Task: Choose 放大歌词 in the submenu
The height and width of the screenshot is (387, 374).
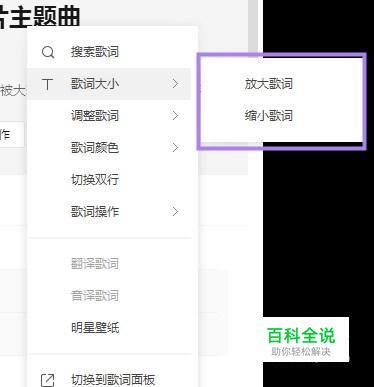Action: click(x=269, y=84)
